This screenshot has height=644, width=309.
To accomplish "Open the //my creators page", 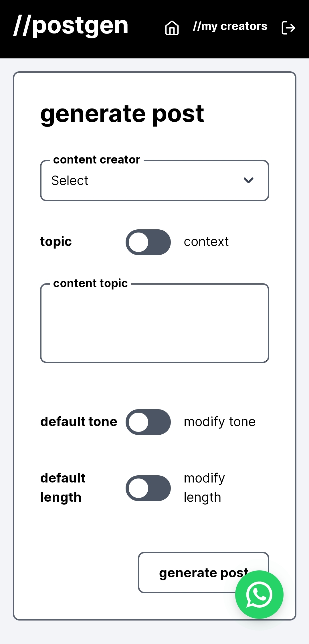I will point(230,26).
